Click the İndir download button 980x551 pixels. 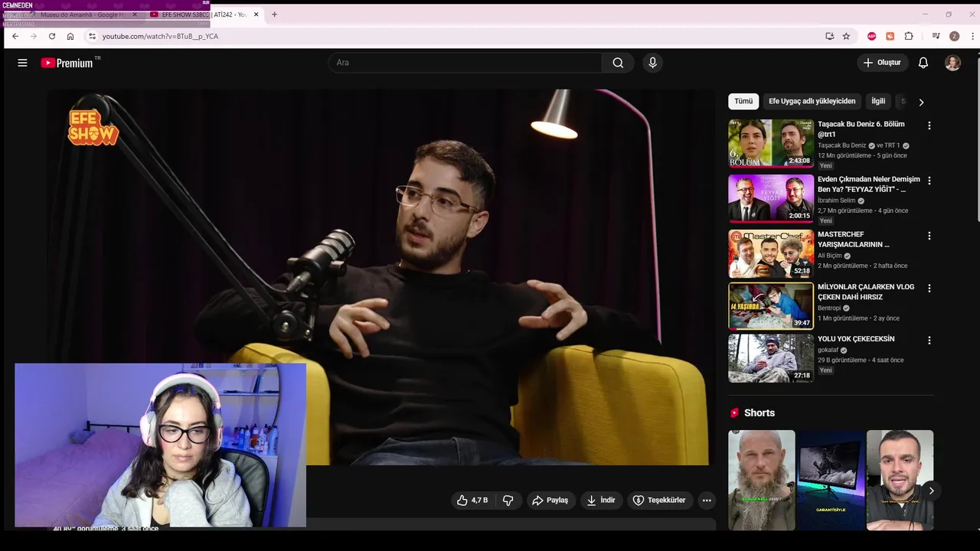pos(601,500)
